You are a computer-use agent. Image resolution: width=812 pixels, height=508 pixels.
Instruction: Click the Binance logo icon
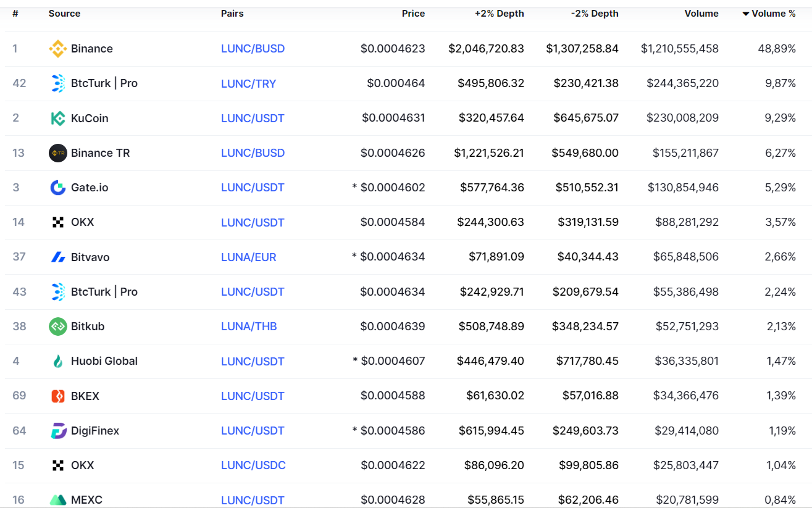click(x=58, y=49)
